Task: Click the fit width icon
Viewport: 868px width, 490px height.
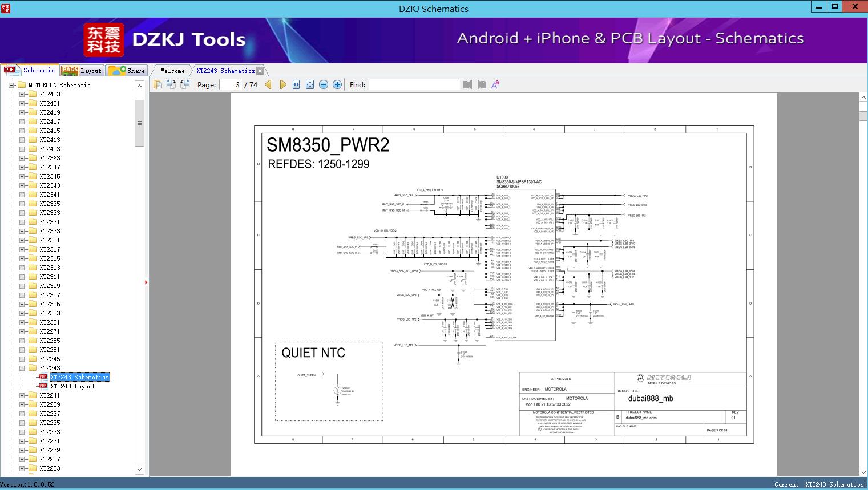Action: coord(296,84)
